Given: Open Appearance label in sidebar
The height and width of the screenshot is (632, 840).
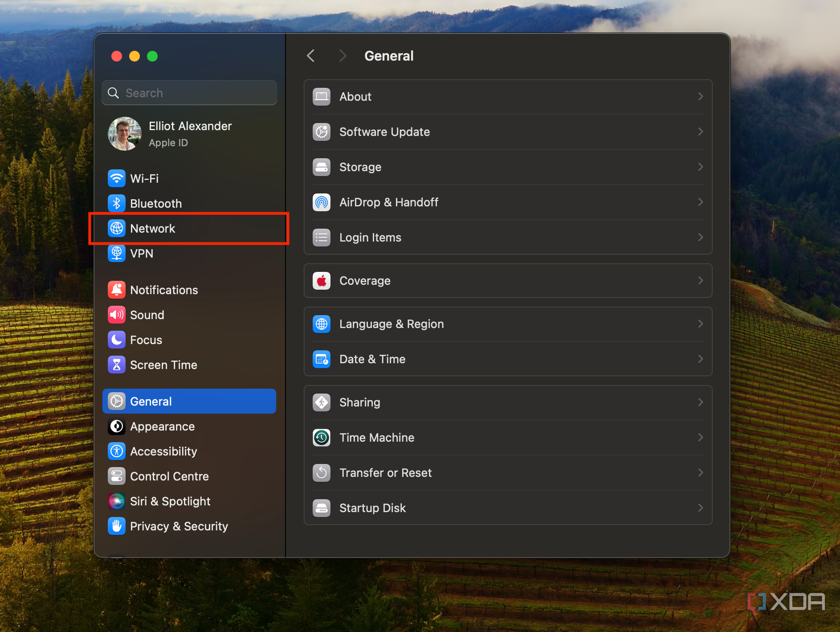Looking at the screenshot, I should click(163, 427).
